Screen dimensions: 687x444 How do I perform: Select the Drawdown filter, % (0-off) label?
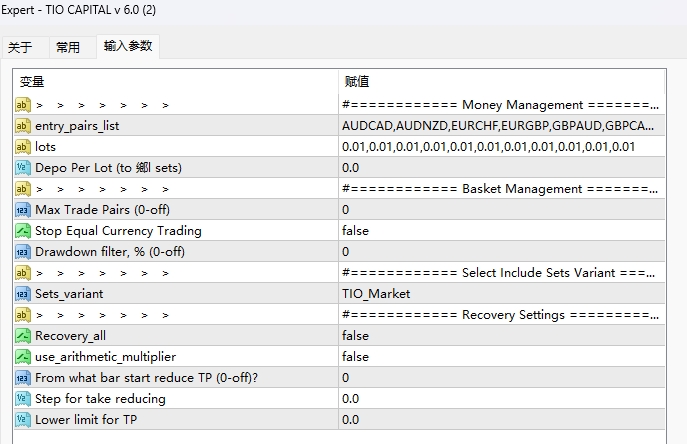(110, 252)
